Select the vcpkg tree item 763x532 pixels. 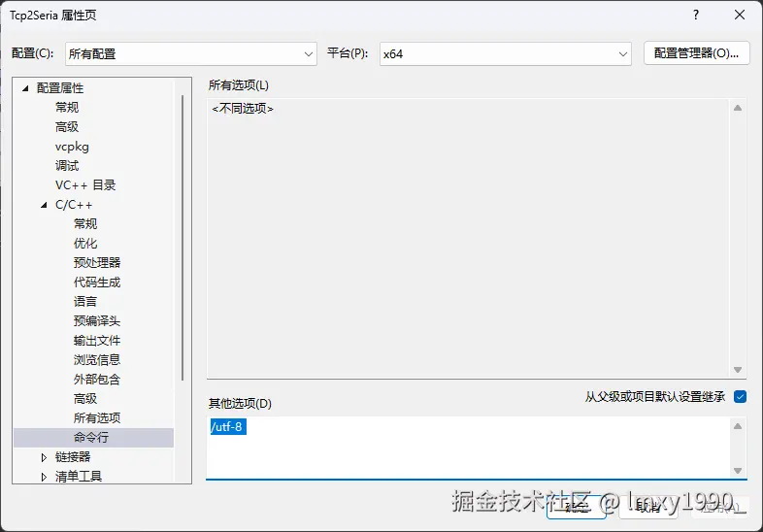click(x=72, y=147)
